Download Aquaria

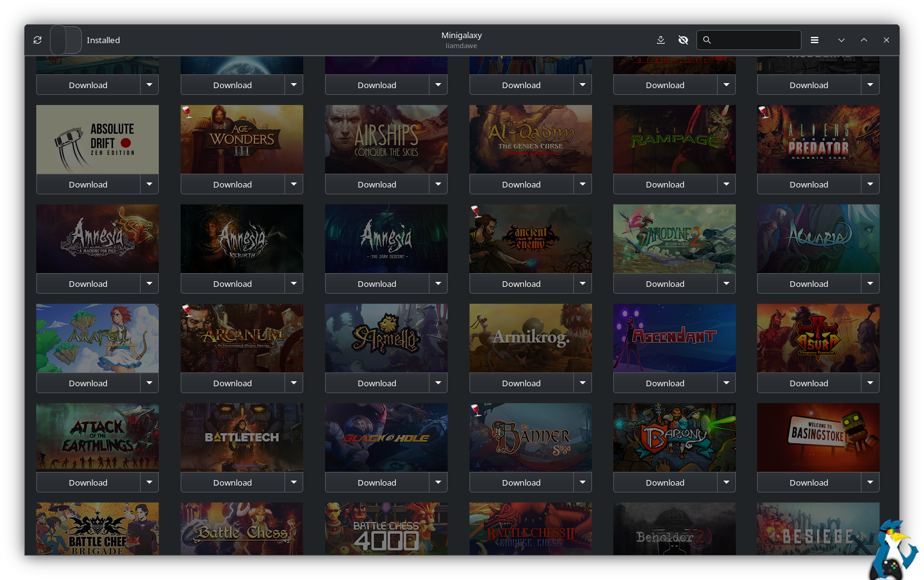809,284
